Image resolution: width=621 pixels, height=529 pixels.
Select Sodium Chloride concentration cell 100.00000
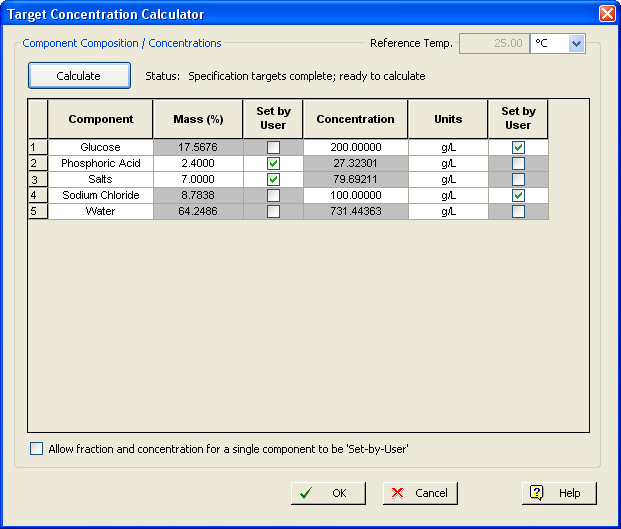(x=355, y=196)
